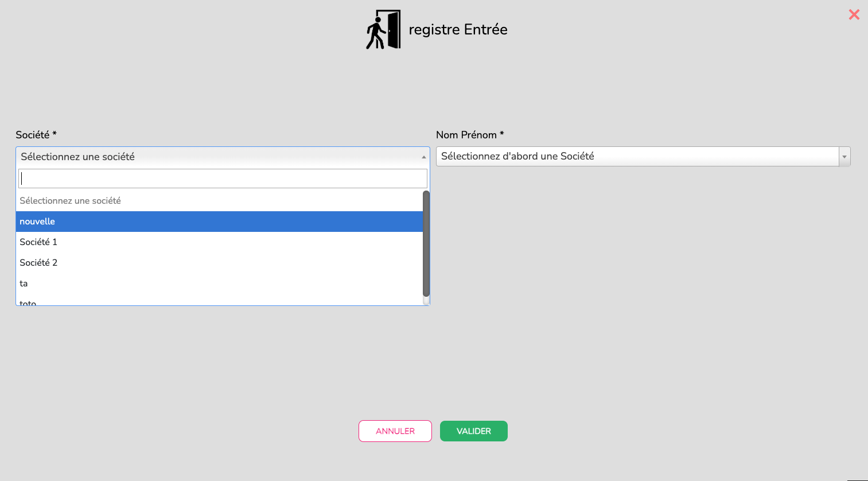Choose 'Société 2' option

(x=219, y=263)
